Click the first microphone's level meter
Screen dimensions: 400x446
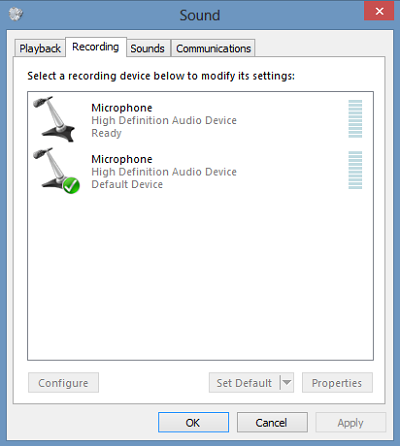click(355, 119)
